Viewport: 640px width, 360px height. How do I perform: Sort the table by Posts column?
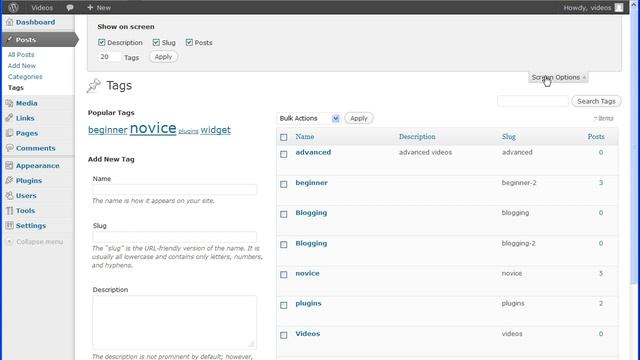(596, 136)
